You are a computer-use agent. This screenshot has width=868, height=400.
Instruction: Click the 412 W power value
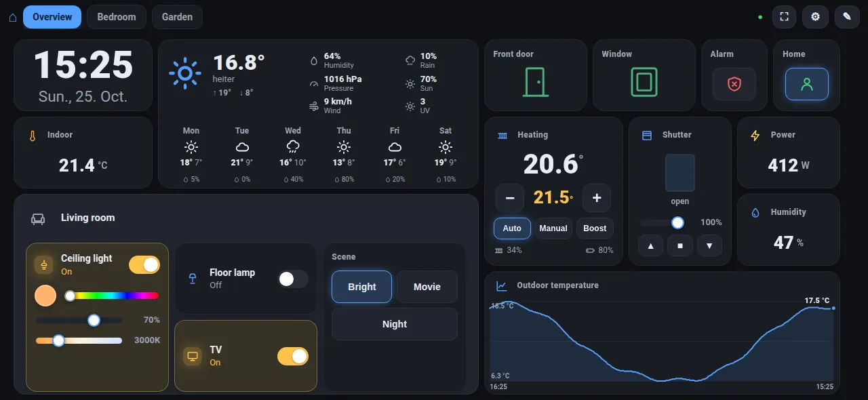point(789,165)
